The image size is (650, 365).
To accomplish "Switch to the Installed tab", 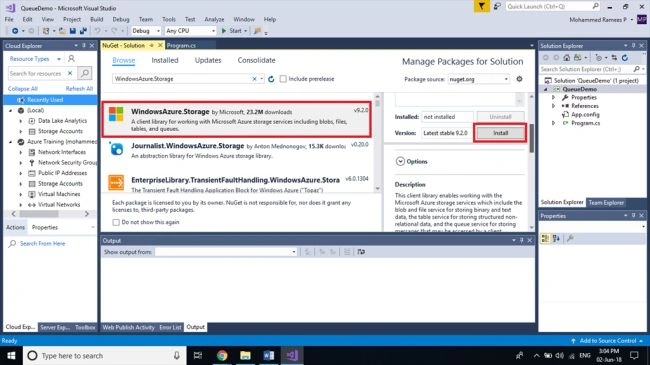I will (165, 60).
